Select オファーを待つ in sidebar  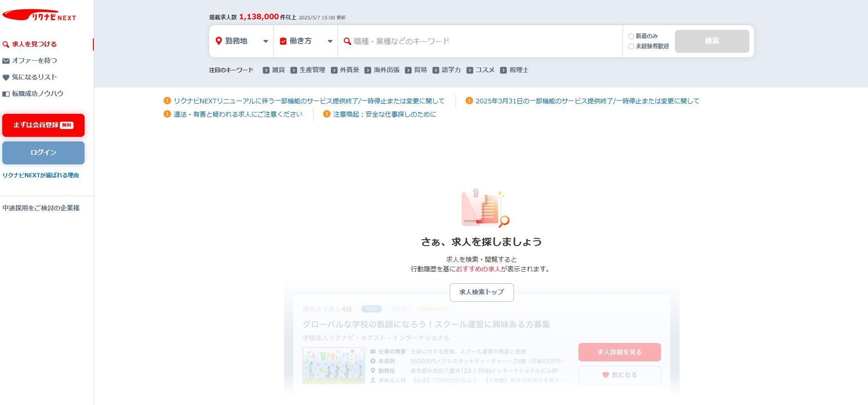tap(34, 61)
